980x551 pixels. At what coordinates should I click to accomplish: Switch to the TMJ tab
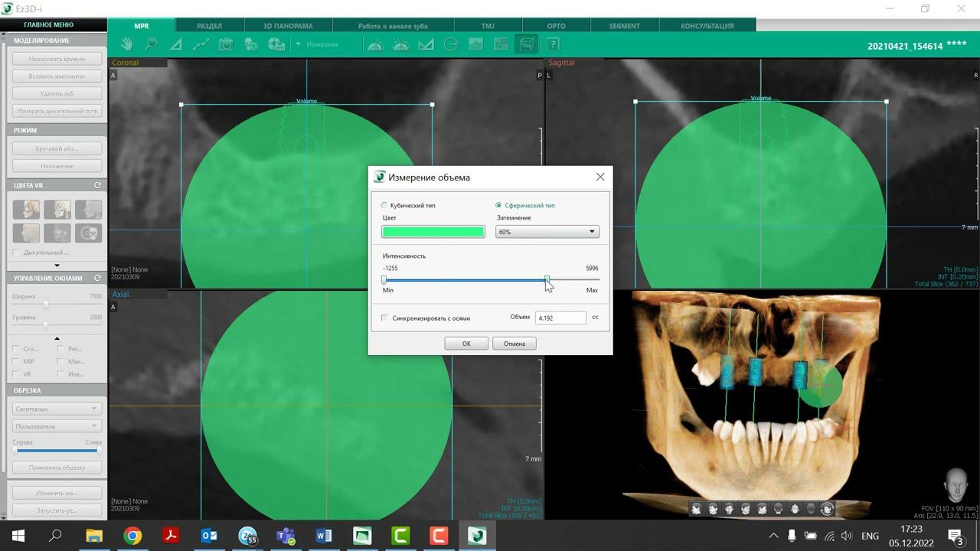[488, 25]
